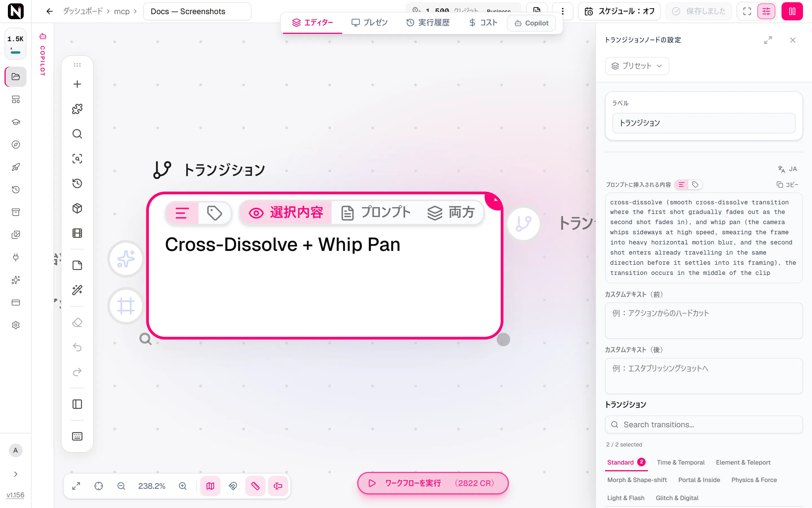Select the Glitch & Digital category
The width and height of the screenshot is (812, 508).
click(677, 498)
